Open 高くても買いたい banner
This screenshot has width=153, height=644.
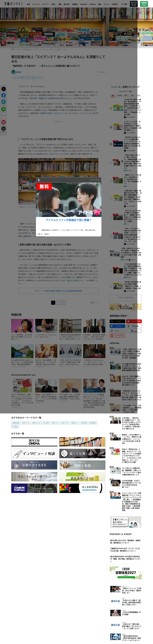(x=82, y=453)
